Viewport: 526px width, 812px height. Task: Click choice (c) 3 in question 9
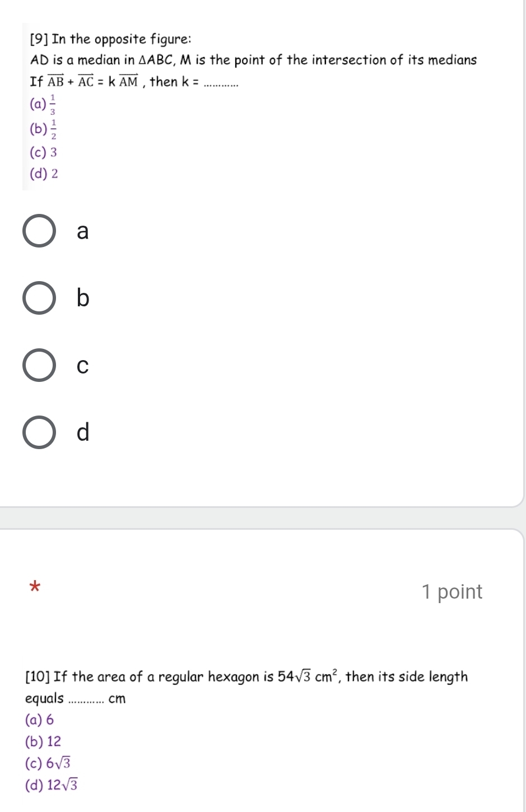click(x=43, y=152)
